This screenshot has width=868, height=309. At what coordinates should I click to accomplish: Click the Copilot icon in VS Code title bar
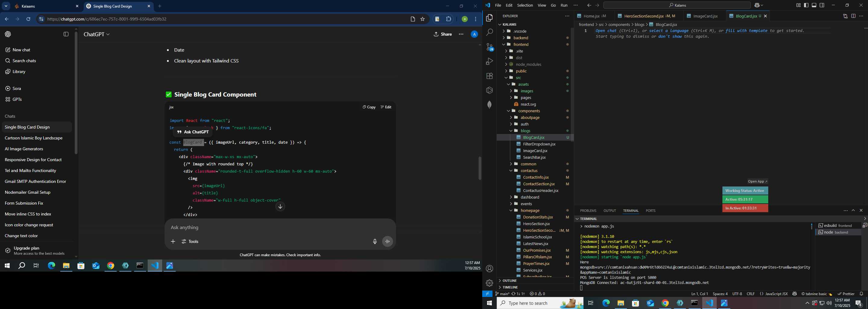point(757,5)
